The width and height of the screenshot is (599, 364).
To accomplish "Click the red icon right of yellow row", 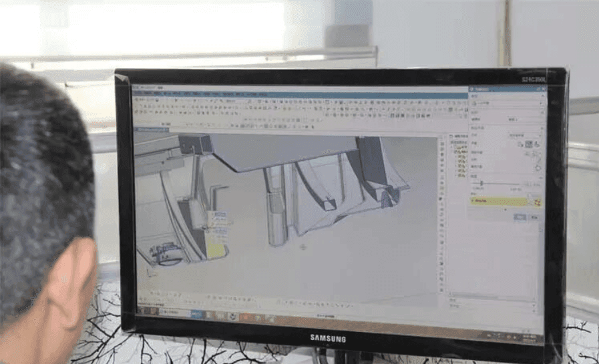I will click(538, 202).
